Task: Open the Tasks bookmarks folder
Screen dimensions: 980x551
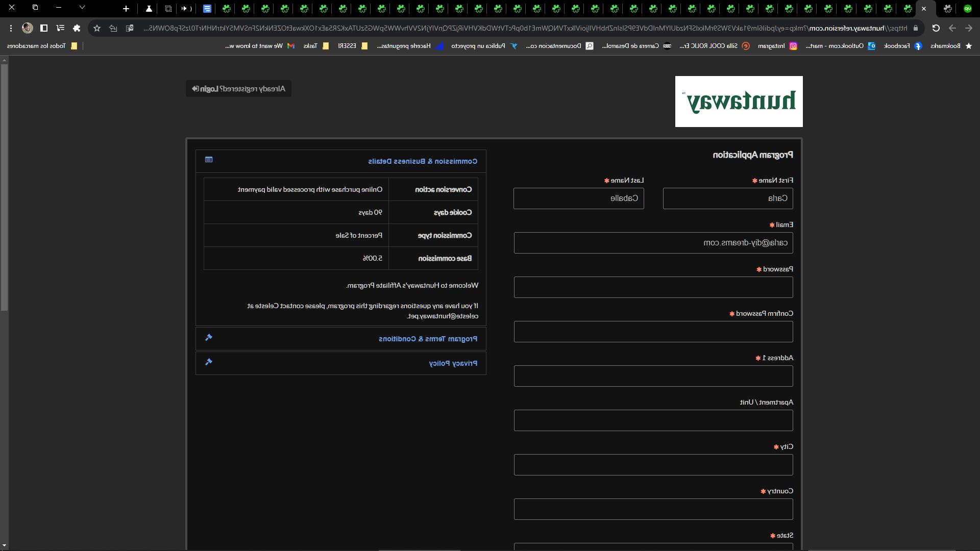Action: (x=316, y=46)
